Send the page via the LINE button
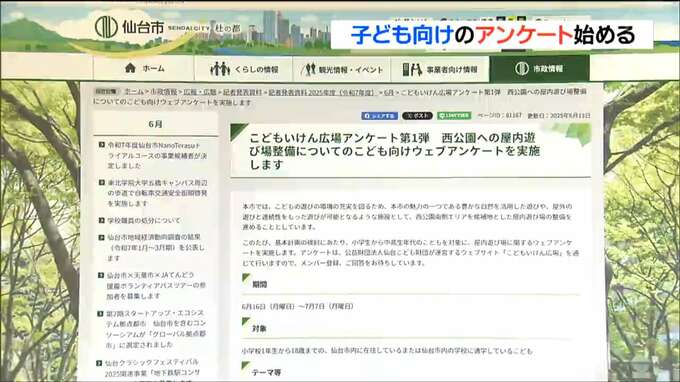 [x=454, y=115]
